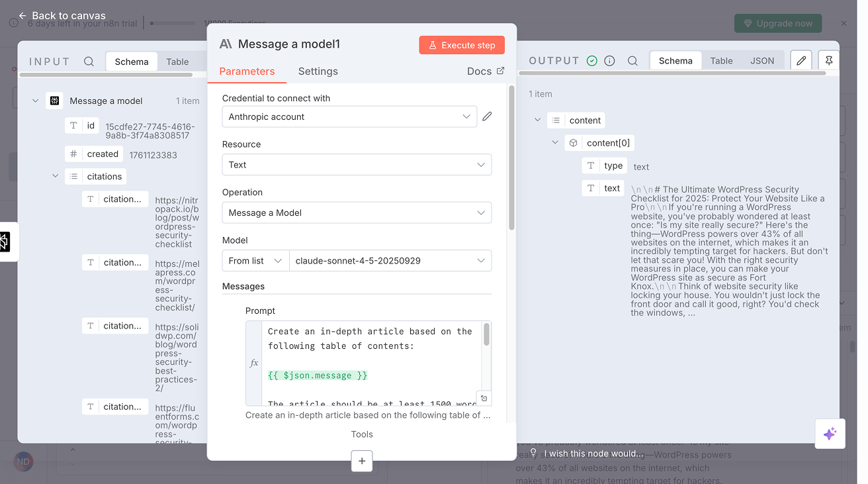868x484 pixels.
Task: Open the Settings tab
Action: (x=318, y=71)
